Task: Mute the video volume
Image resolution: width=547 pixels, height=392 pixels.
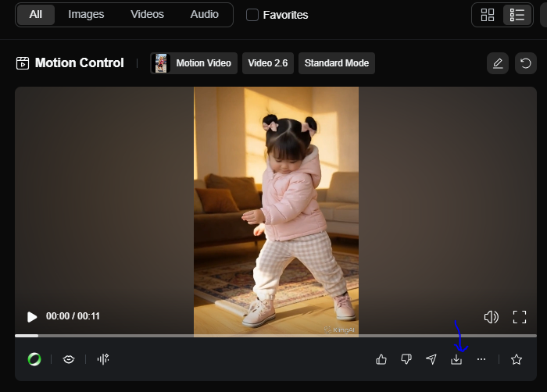Action: coord(491,317)
